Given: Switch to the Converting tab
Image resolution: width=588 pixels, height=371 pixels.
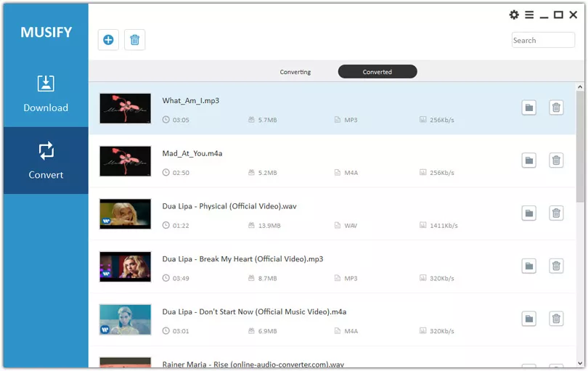Looking at the screenshot, I should pyautogui.click(x=295, y=72).
